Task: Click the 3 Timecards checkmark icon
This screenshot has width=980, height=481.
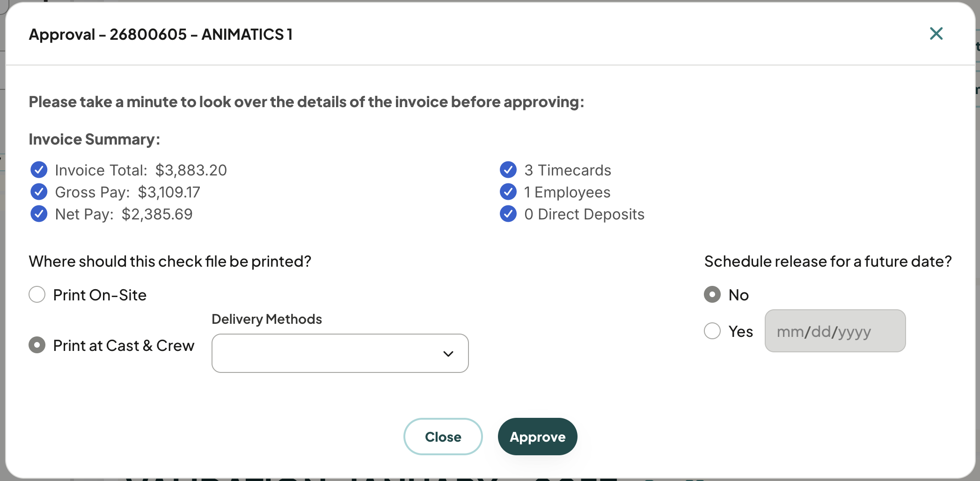Action: point(508,170)
